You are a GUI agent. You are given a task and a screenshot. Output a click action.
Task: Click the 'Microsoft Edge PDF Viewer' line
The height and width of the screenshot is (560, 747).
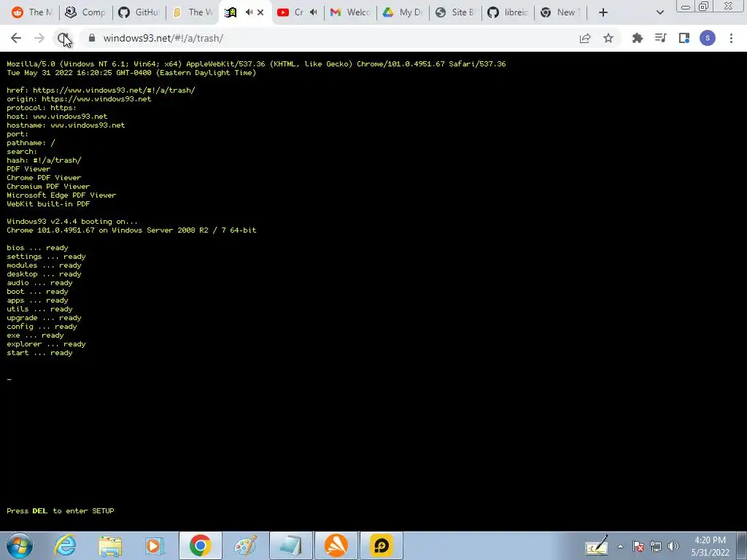61,195
